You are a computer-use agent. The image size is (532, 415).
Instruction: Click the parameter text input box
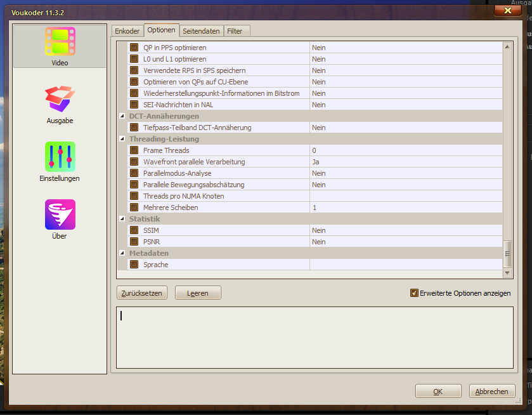point(315,338)
